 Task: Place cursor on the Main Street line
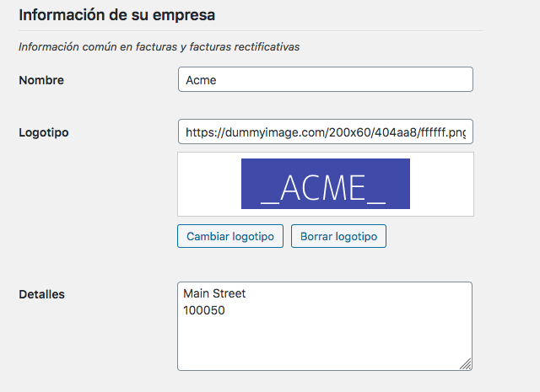click(x=214, y=293)
